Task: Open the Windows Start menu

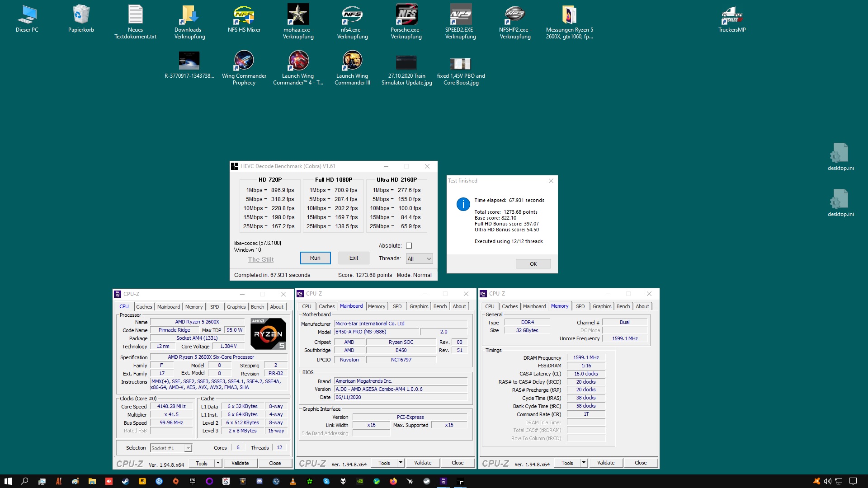Action: tap(8, 481)
